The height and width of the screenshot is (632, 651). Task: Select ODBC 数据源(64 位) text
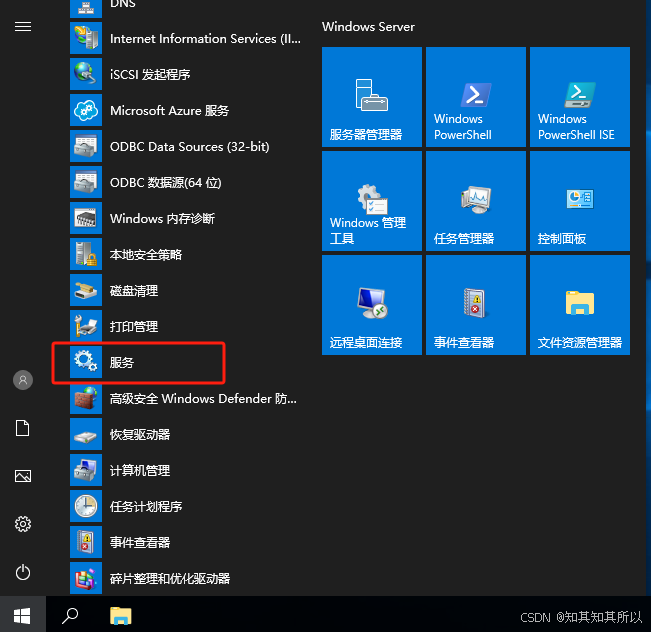[166, 183]
